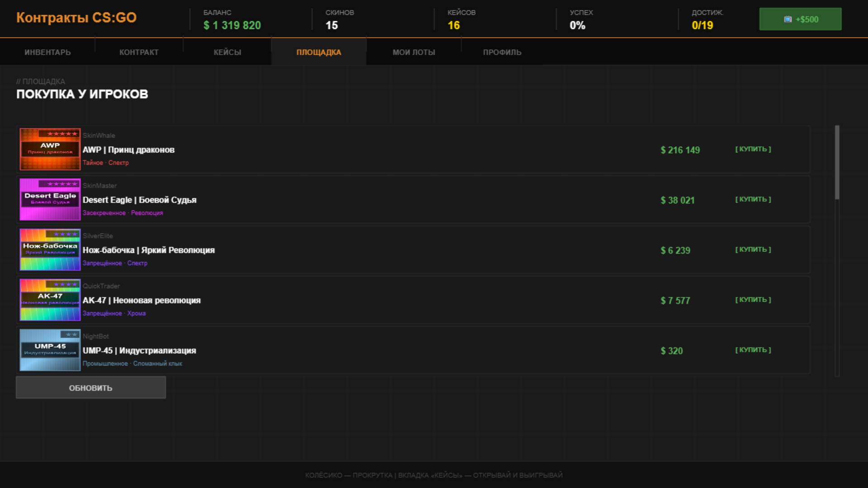
Task: Click the Тайное · Спектр rarity label
Action: [x=106, y=163]
